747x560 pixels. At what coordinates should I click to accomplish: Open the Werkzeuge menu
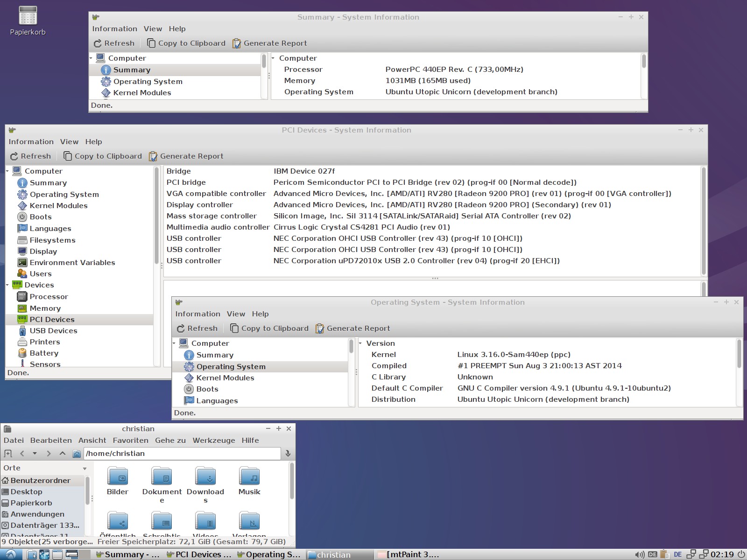[x=214, y=441]
